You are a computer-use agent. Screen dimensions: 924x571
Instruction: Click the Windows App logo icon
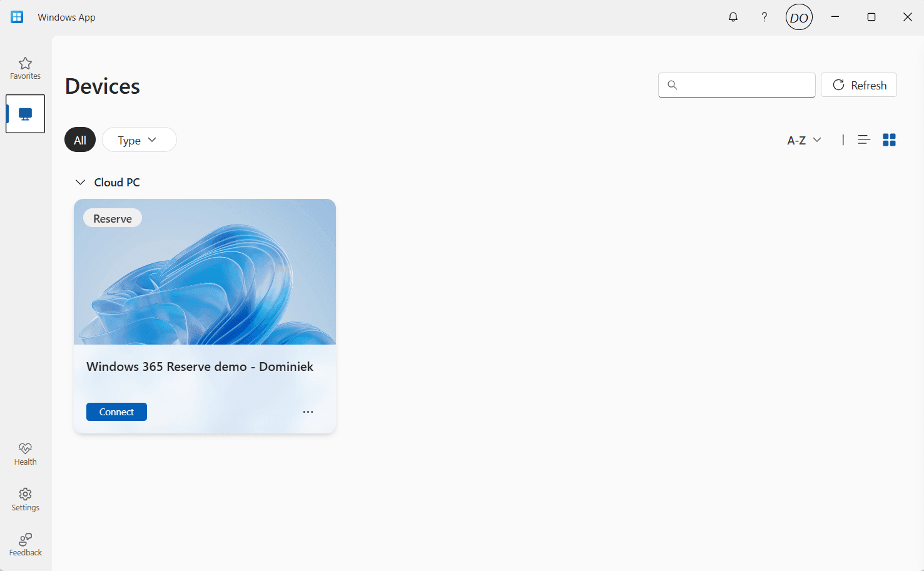(x=17, y=17)
